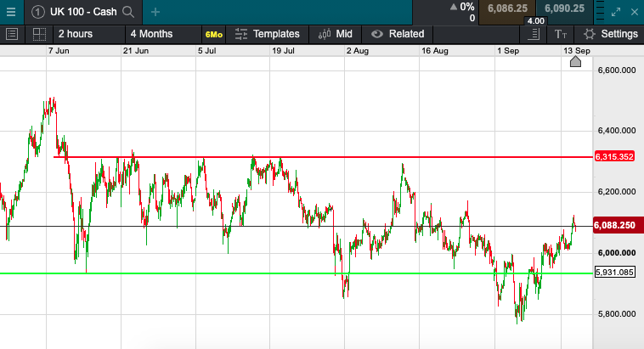Click the red 6,315.352 resistance level label
644x349 pixels.
tap(616, 157)
